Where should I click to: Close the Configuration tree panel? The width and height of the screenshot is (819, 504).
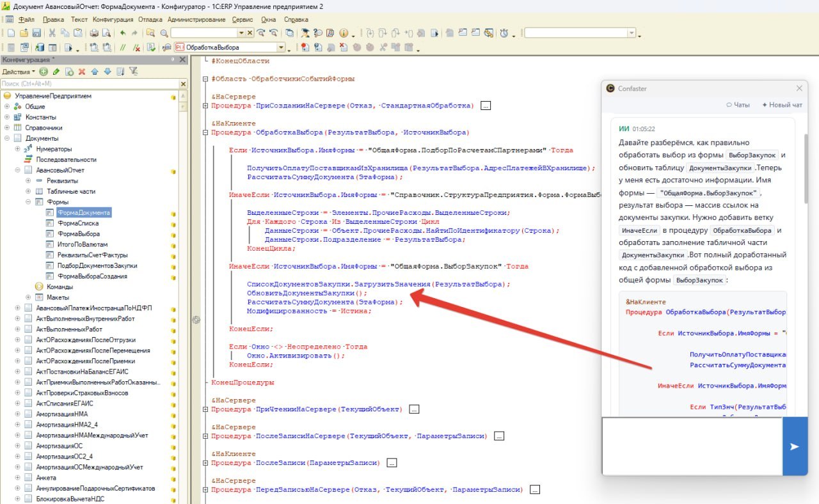point(182,59)
